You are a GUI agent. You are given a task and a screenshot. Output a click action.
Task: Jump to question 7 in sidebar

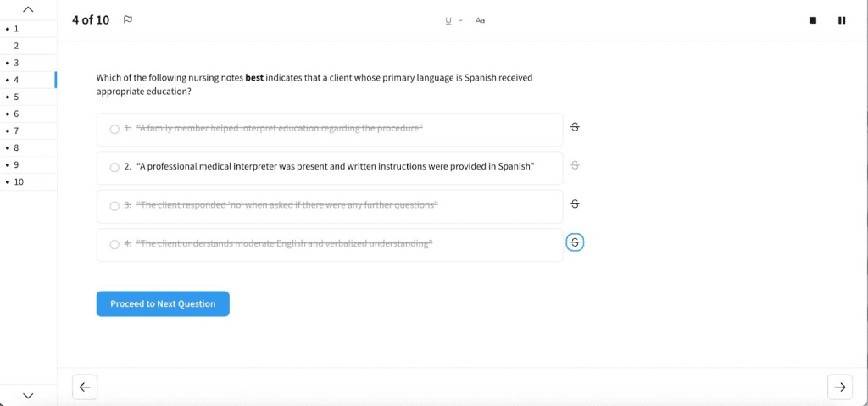click(15, 131)
